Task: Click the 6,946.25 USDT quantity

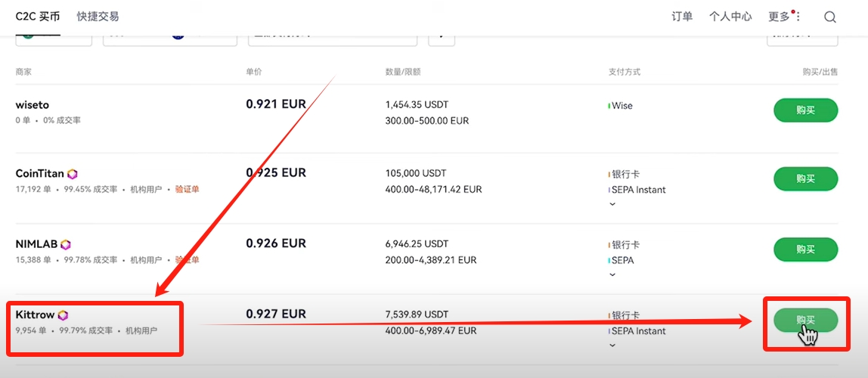Action: (x=417, y=243)
